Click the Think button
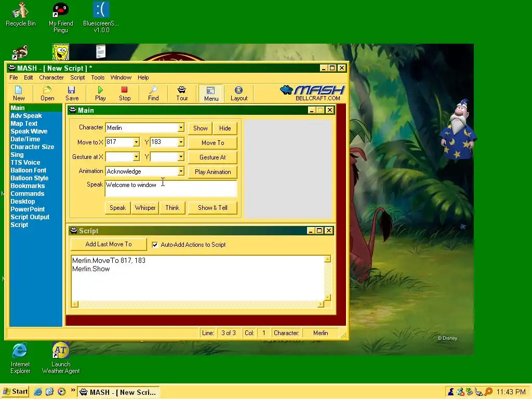The image size is (532, 399). (x=172, y=208)
